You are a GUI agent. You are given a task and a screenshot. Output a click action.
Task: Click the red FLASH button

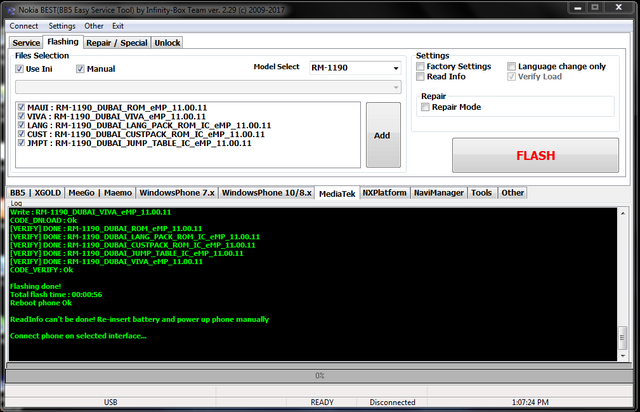[536, 156]
